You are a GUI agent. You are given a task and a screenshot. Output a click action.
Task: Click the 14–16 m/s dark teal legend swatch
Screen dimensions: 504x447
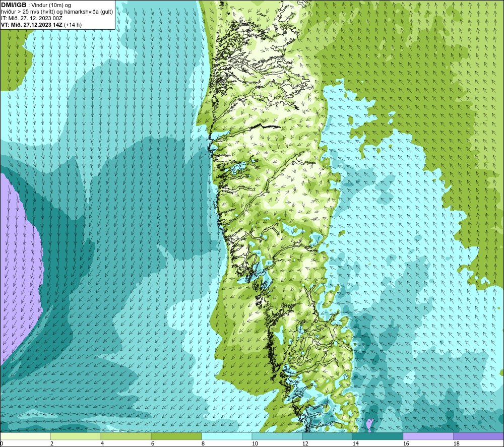point(377,436)
